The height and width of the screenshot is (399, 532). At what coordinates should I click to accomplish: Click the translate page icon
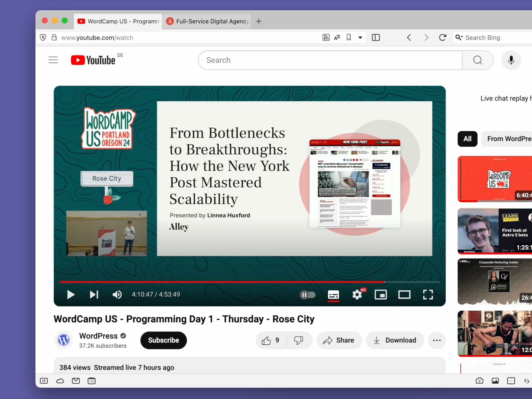337,37
